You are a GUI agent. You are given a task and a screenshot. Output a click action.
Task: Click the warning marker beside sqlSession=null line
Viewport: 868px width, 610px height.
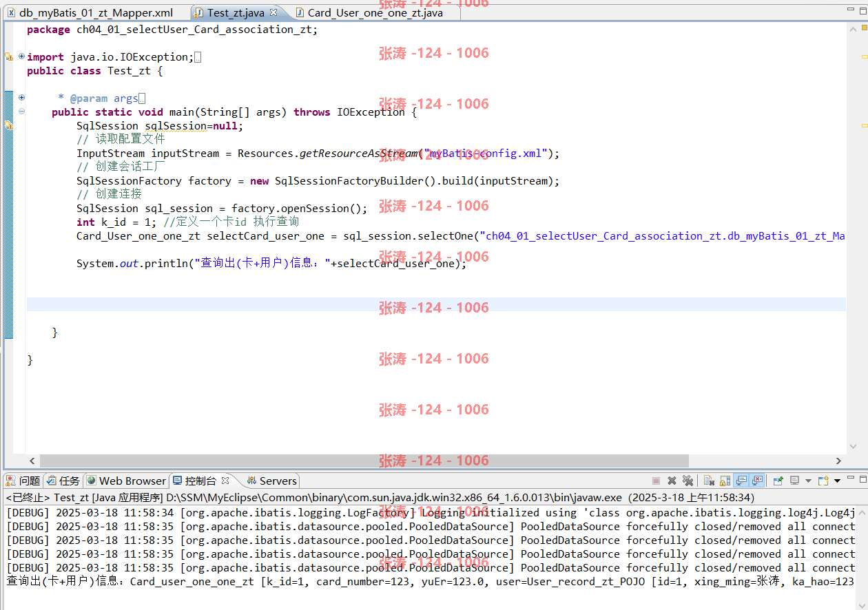tap(9, 125)
